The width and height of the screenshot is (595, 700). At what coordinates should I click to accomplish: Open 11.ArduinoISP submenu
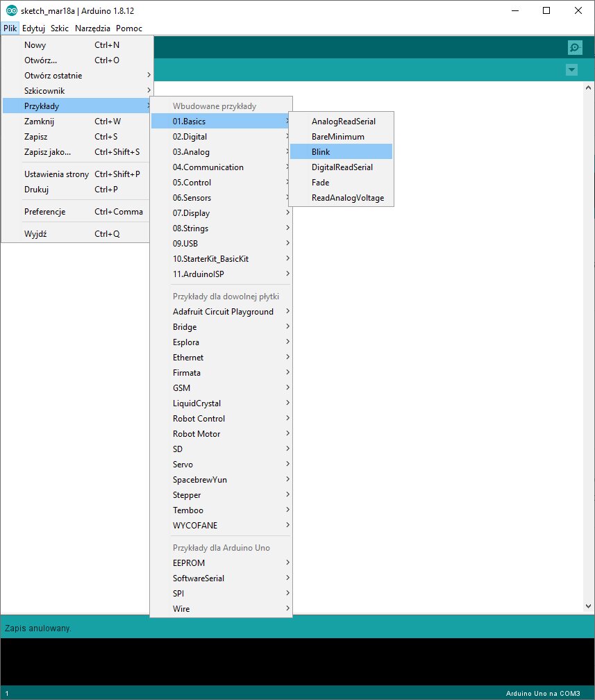coord(221,274)
